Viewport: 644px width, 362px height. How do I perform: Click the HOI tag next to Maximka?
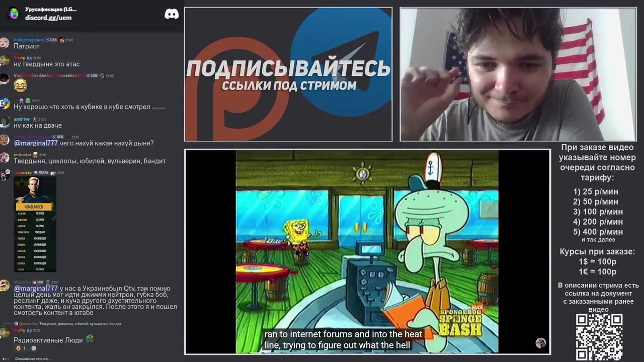tap(38, 282)
